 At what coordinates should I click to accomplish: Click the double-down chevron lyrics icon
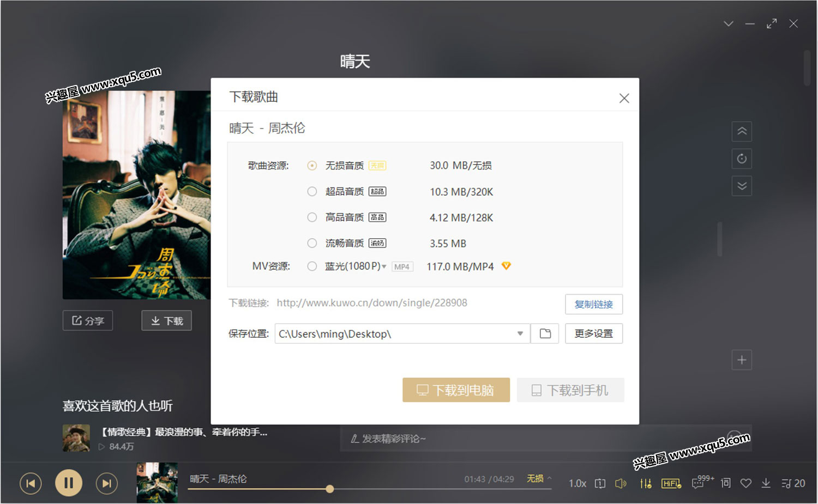[x=742, y=186]
